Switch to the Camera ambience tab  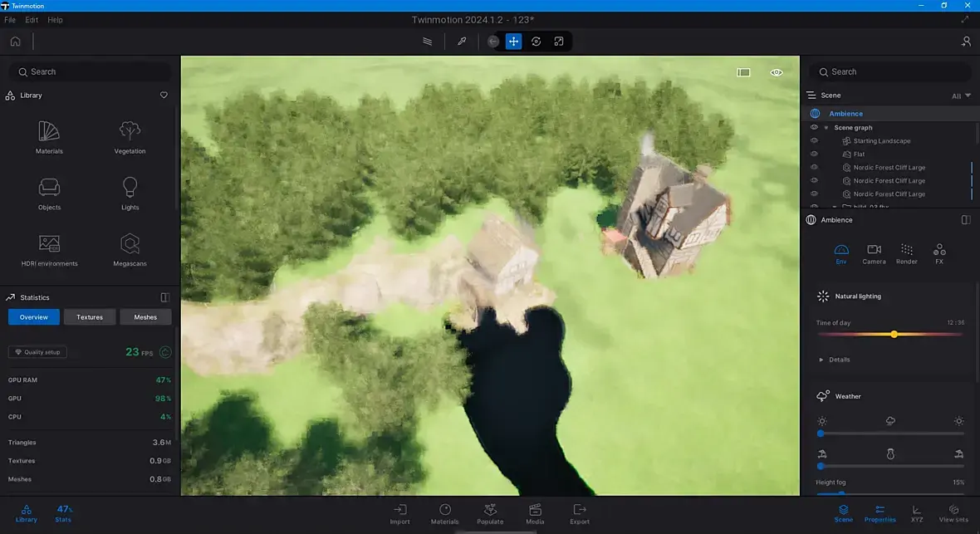874,254
